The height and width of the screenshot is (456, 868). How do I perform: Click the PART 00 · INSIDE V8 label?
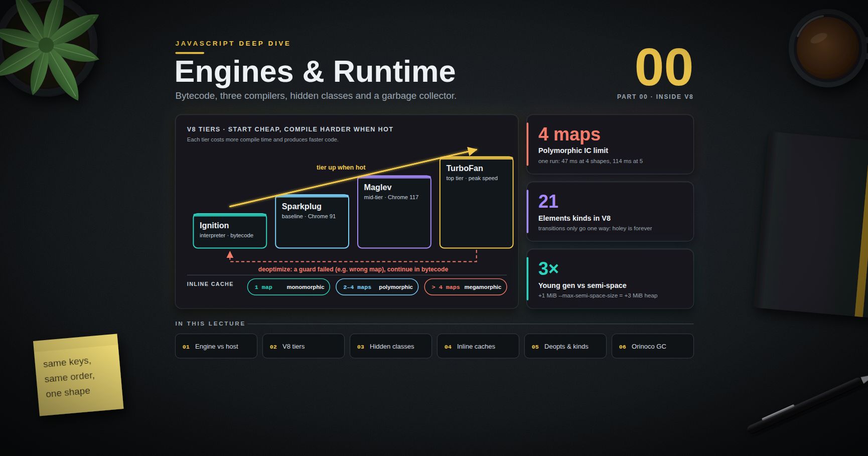click(x=655, y=97)
